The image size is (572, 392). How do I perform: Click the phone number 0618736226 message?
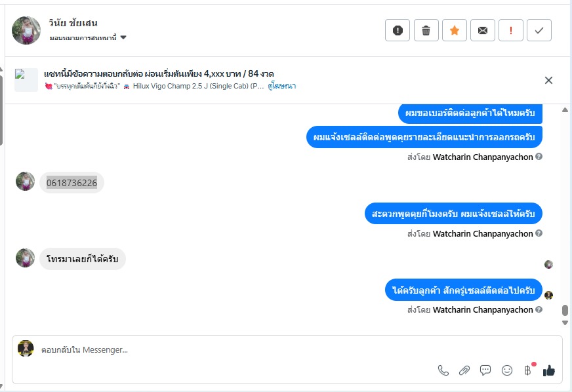(x=71, y=183)
